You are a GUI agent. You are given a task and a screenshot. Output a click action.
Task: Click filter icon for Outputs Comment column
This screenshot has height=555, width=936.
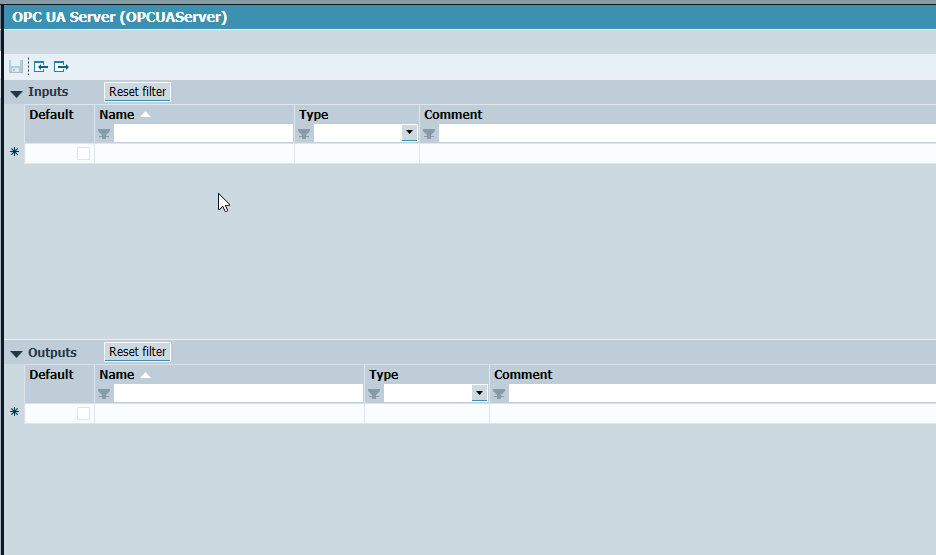pos(499,394)
